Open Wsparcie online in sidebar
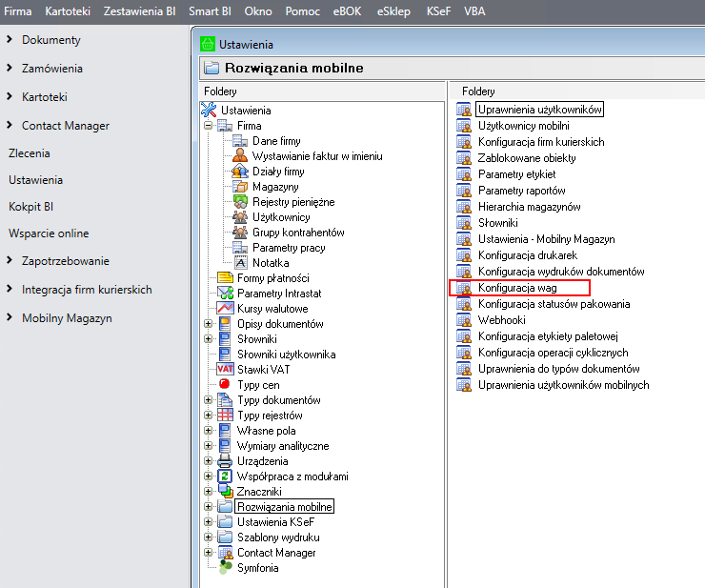The image size is (705, 588). click(49, 233)
